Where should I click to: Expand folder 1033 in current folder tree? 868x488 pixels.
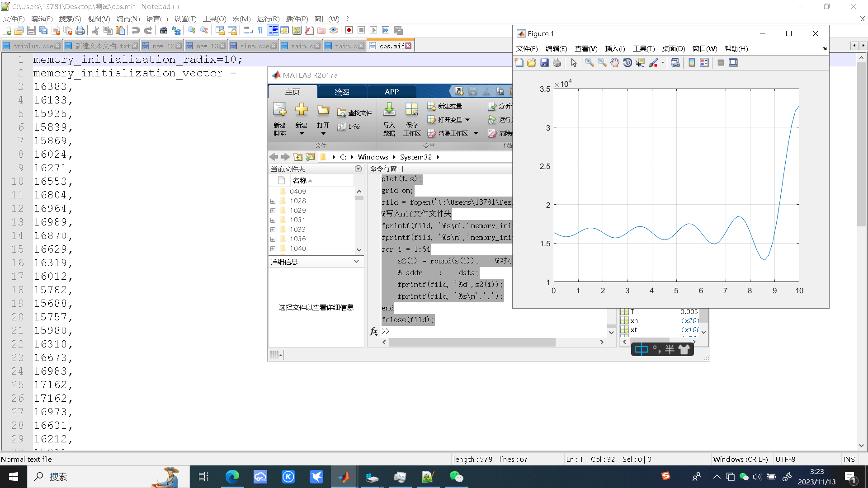(273, 230)
